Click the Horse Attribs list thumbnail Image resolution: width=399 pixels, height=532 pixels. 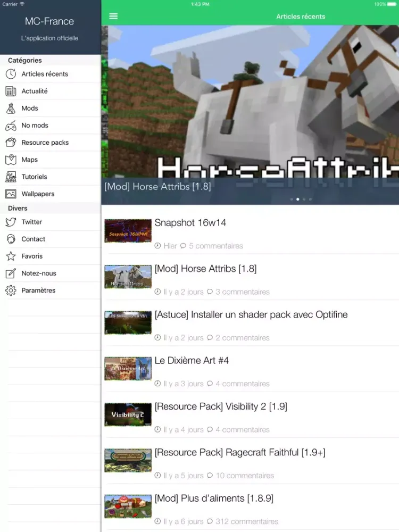[128, 277]
